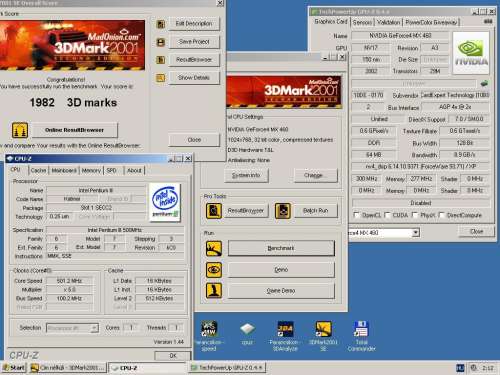The image size is (500, 375).
Task: Open the SPD tab in CPU-Z
Action: (111, 170)
